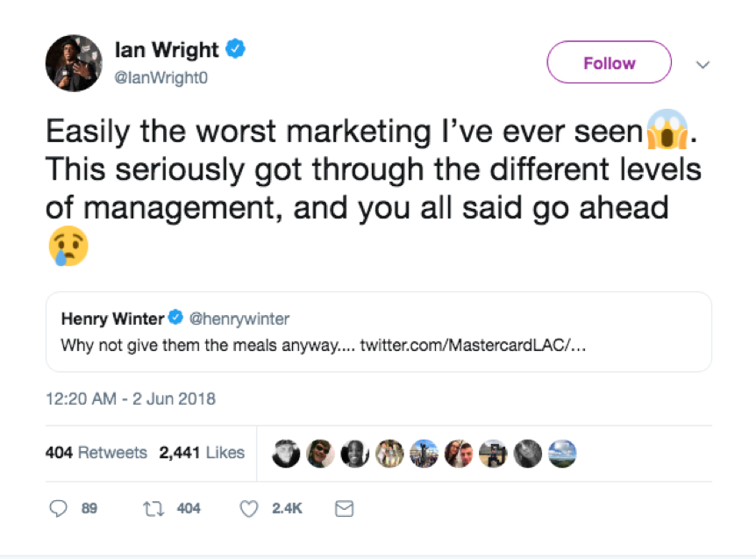
Task: Open the @IanWright0 handle
Action: click(x=160, y=77)
